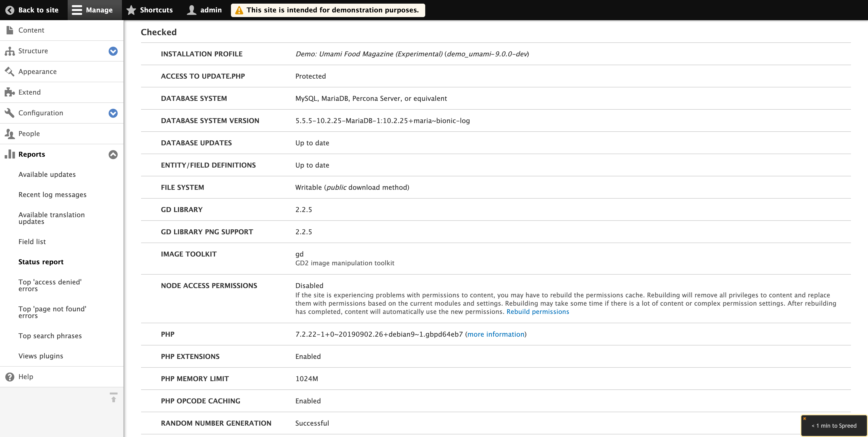Click the 'Protected' update.php value

311,76
